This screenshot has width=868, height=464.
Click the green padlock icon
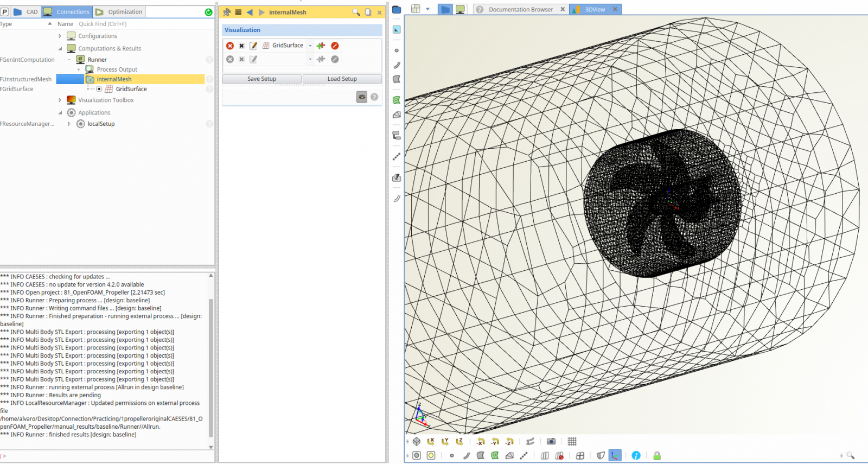pyautogui.click(x=657, y=455)
